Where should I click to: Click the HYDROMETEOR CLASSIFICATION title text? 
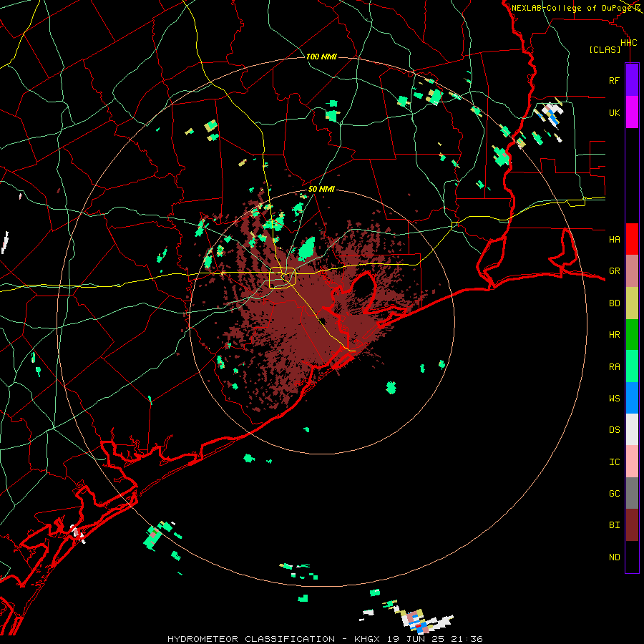tap(251, 639)
